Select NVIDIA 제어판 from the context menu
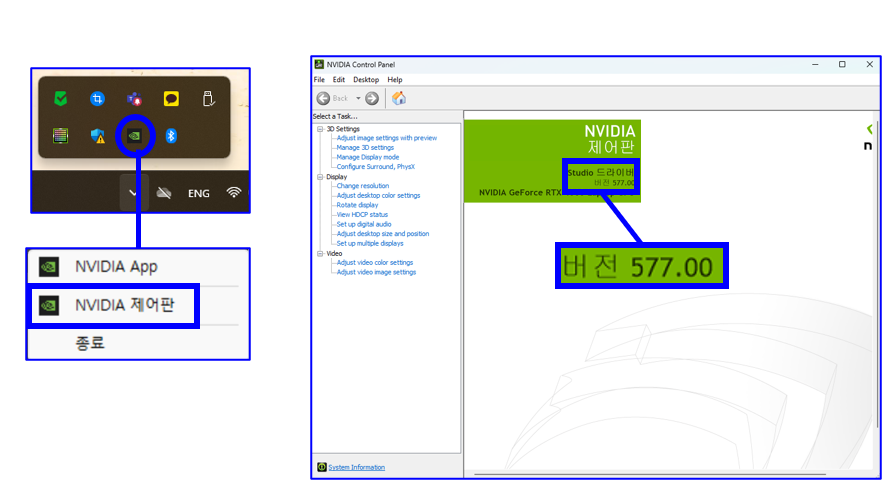 click(x=124, y=305)
